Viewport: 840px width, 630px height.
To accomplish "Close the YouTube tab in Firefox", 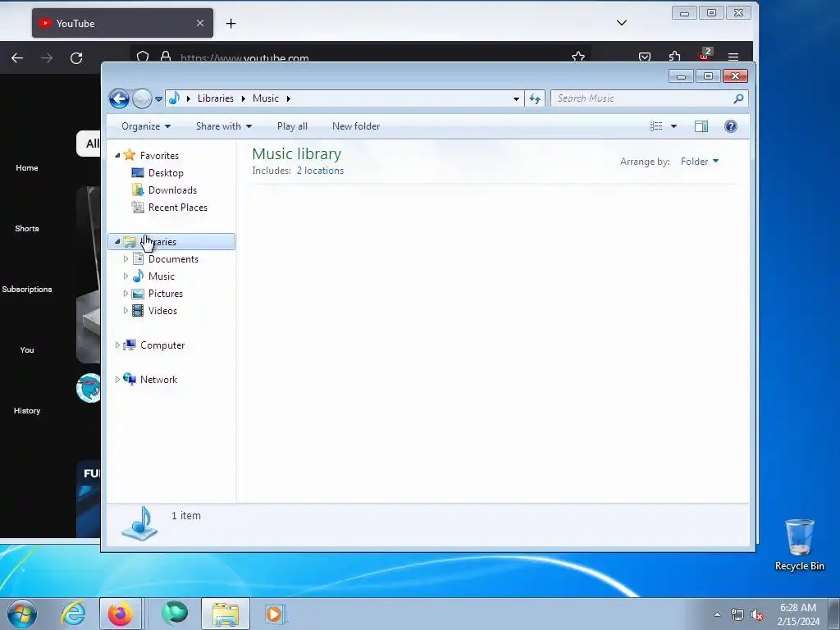I will coord(200,23).
